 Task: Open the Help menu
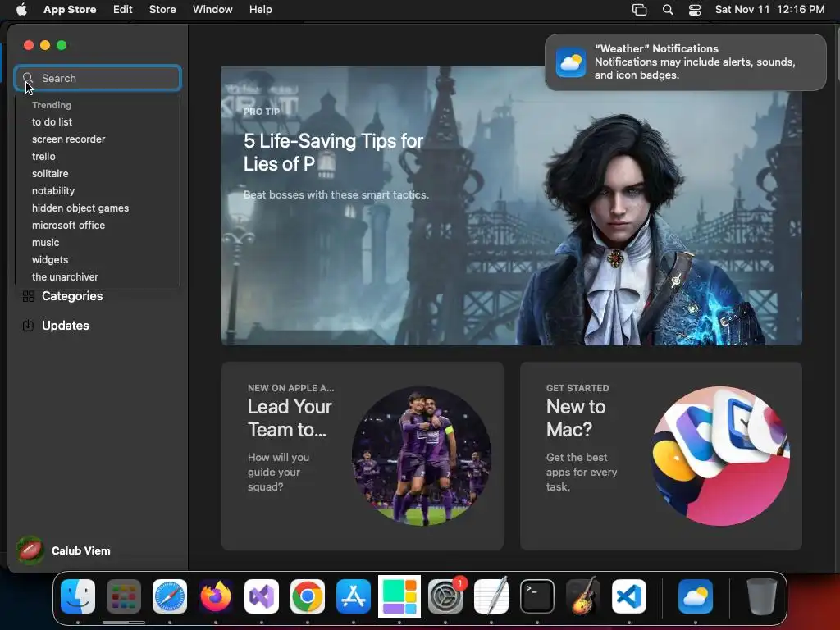260,10
